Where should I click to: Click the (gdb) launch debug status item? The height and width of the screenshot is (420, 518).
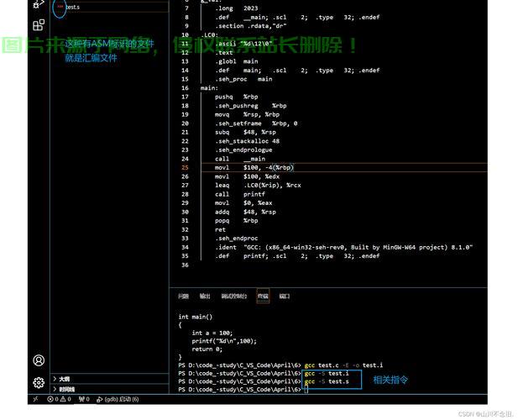click(118, 399)
